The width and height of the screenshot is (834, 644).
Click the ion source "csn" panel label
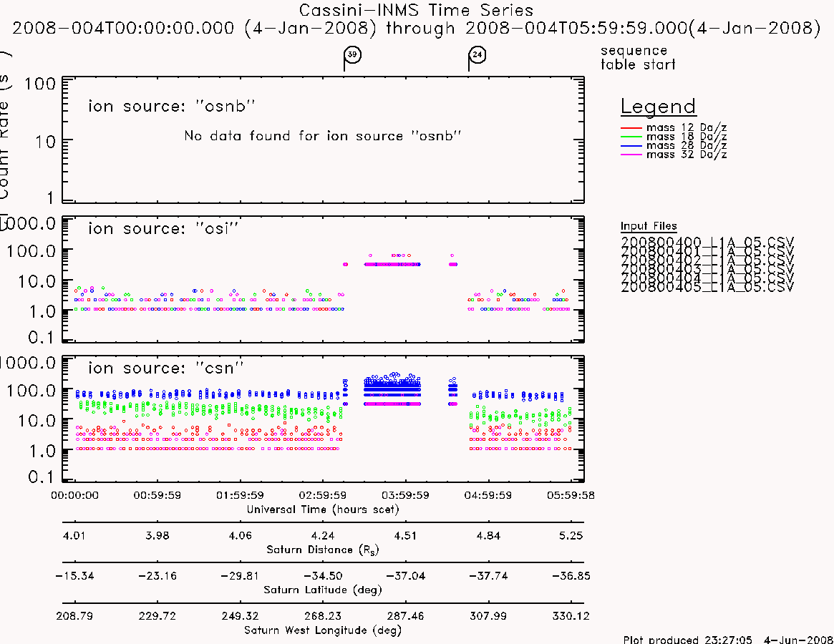click(165, 368)
